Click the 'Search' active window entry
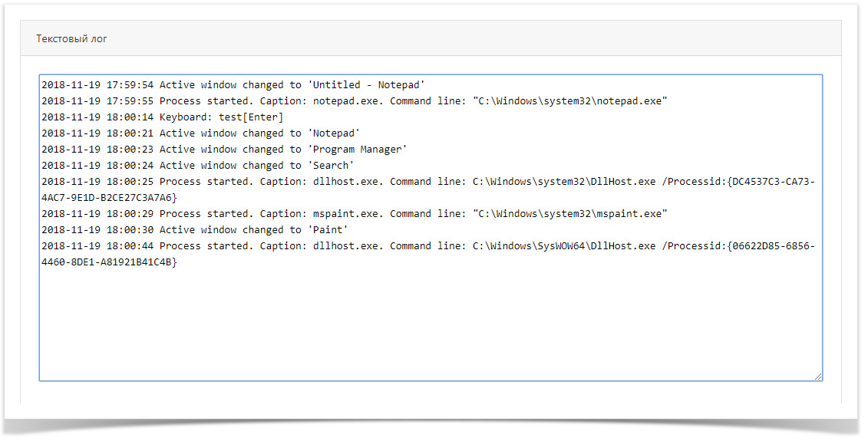This screenshot has width=868, height=441. 332,166
